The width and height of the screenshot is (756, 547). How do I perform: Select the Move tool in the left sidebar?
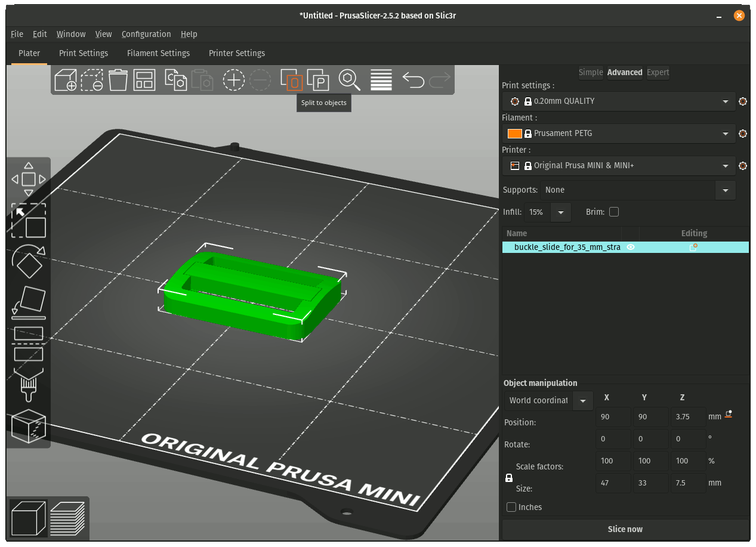(28, 179)
